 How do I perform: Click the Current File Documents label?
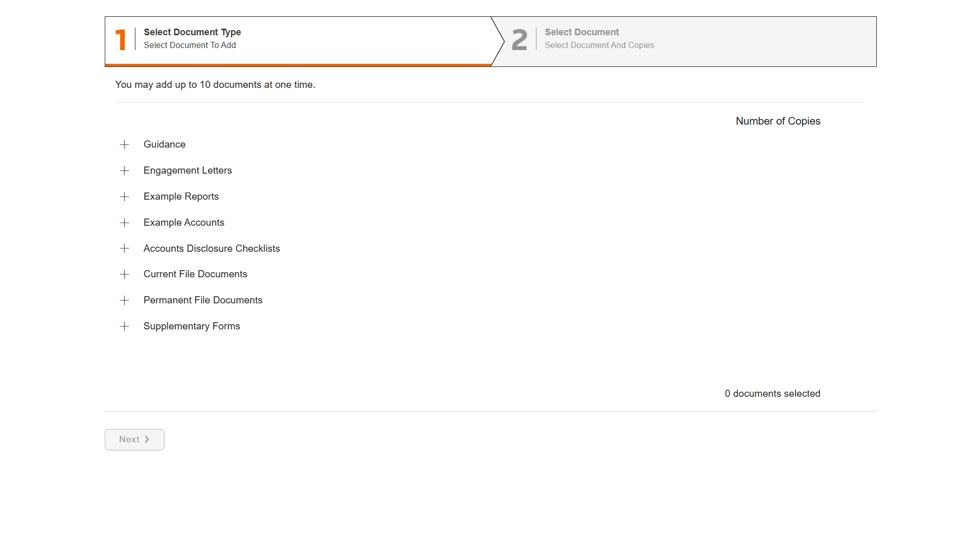coord(195,274)
